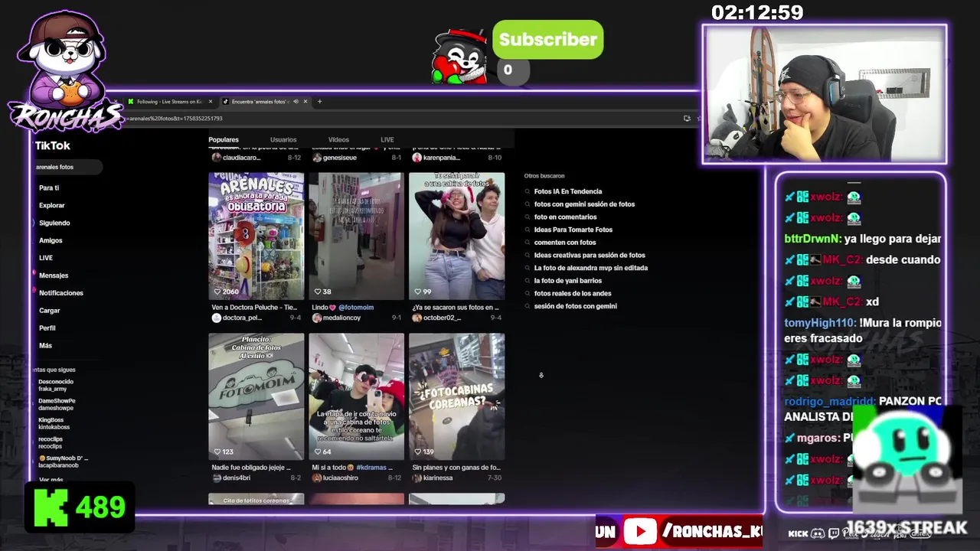
Task: Open followed account fraka_army
Action: click(x=56, y=385)
